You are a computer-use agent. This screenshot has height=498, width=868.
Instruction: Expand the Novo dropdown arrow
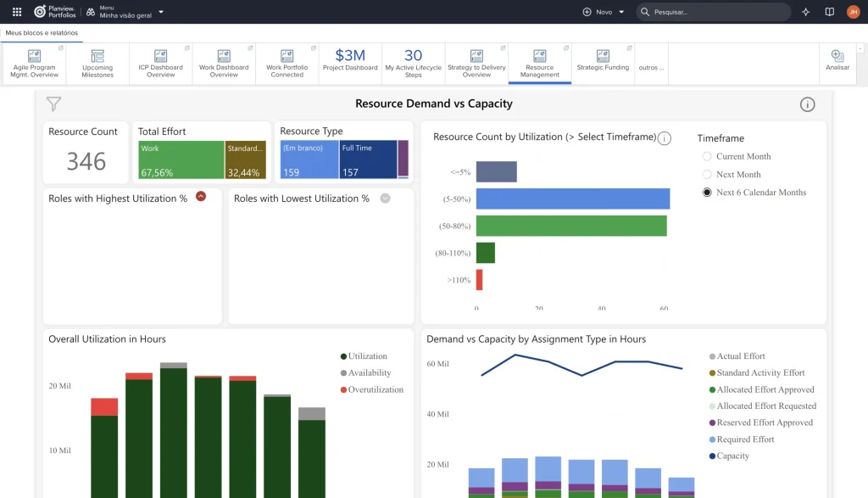point(621,12)
